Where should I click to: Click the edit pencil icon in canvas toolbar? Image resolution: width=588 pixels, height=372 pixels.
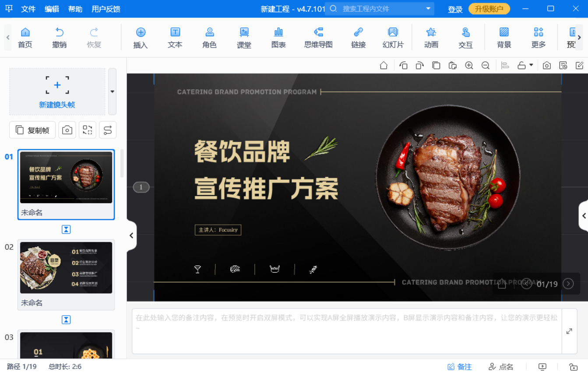click(579, 65)
